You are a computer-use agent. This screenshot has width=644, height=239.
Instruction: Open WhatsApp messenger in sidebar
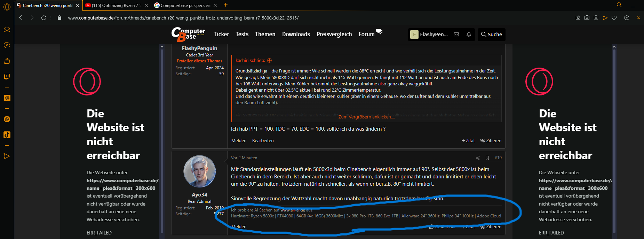[x=7, y=119]
